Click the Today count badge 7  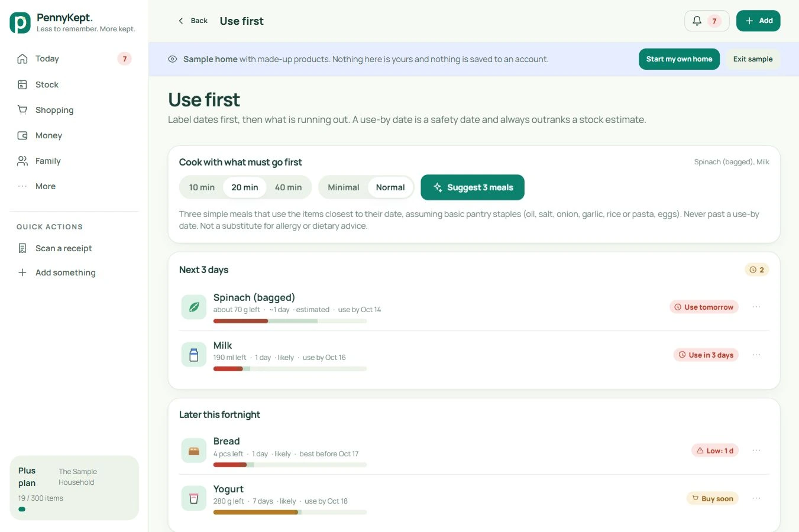(x=124, y=59)
